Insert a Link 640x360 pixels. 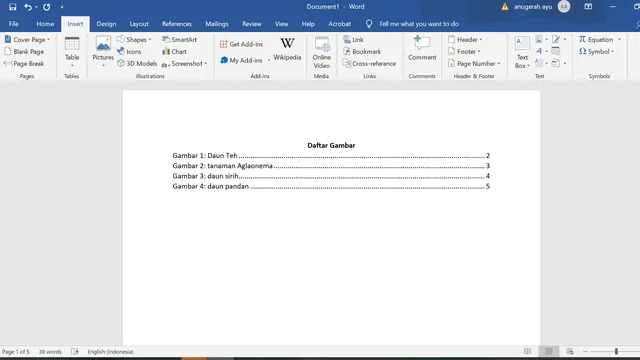pyautogui.click(x=353, y=40)
